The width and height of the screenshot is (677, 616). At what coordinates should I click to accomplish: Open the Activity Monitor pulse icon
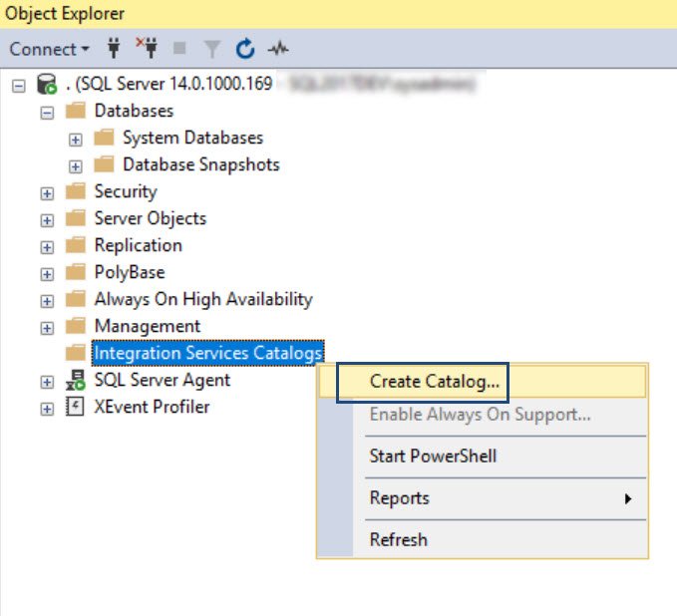278,49
